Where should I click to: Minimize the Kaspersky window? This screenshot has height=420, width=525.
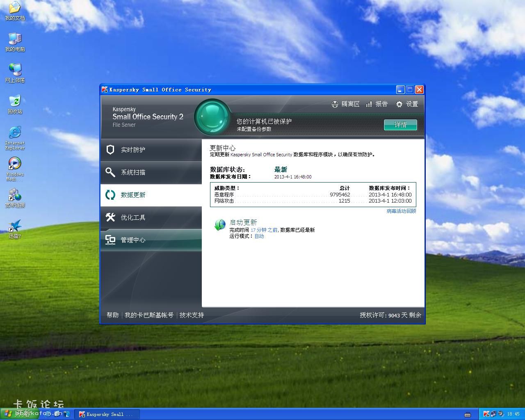point(401,89)
